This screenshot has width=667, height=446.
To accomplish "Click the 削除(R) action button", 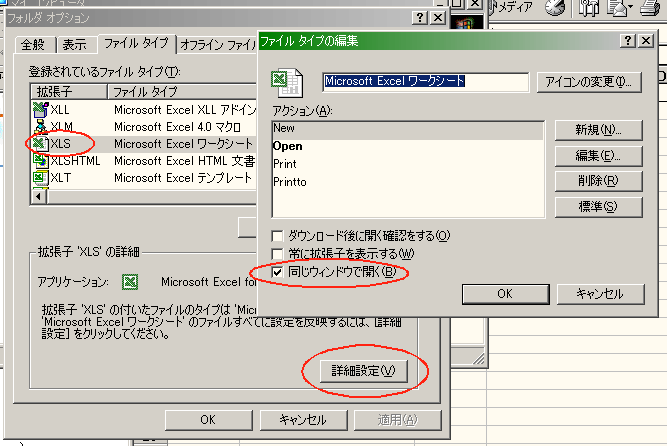I will [598, 181].
